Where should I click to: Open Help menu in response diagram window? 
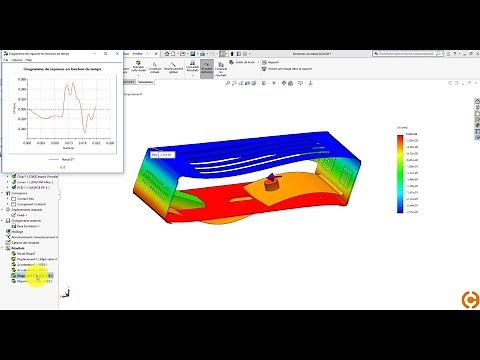click(x=29, y=60)
